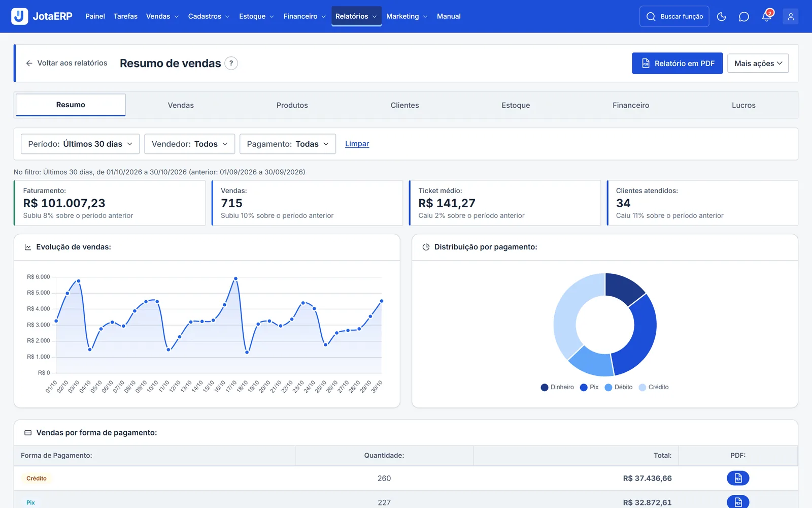The height and width of the screenshot is (508, 812).
Task: Click the Evolução de vendas chart icon
Action: pos(28,247)
